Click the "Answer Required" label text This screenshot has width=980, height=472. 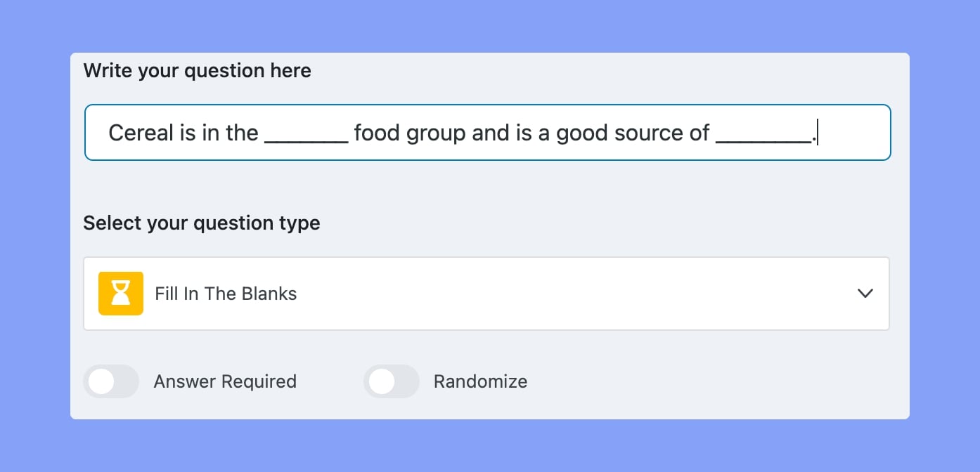click(225, 381)
